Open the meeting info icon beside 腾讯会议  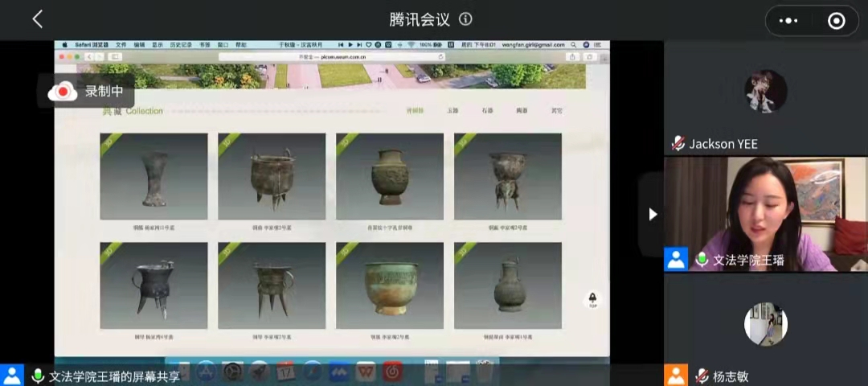[465, 20]
